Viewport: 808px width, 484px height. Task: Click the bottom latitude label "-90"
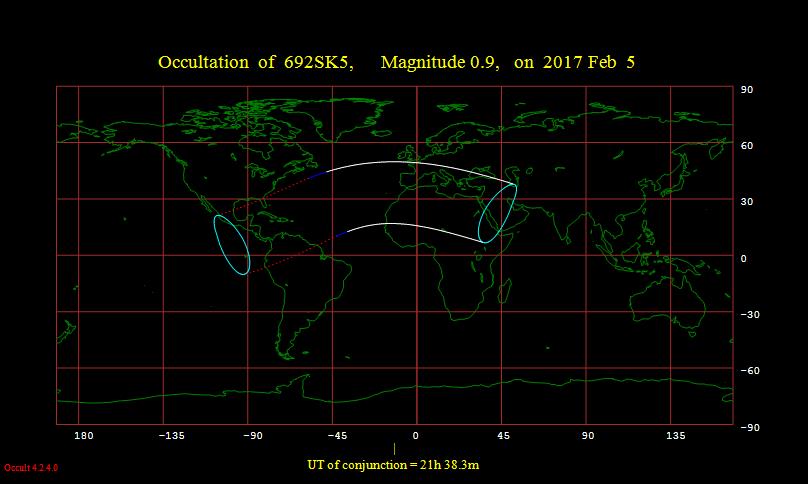pos(750,427)
